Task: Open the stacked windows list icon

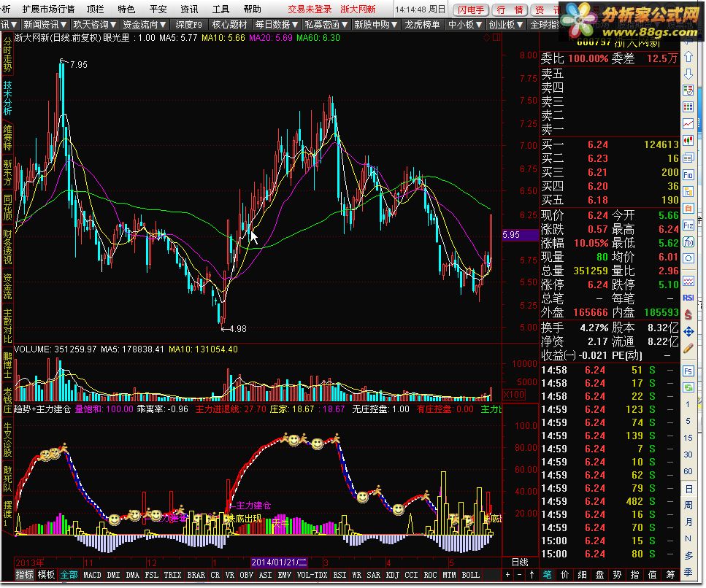Action: click(688, 158)
